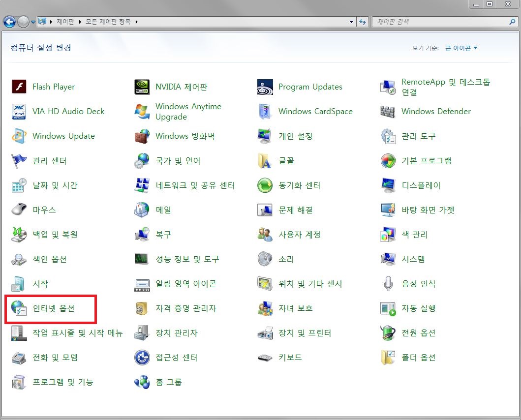Click the blue Back navigation button
521x420 pixels.
tap(9, 22)
